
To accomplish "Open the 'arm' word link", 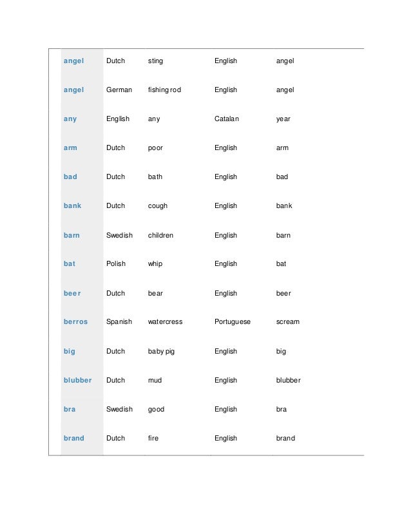I will click(x=70, y=148).
